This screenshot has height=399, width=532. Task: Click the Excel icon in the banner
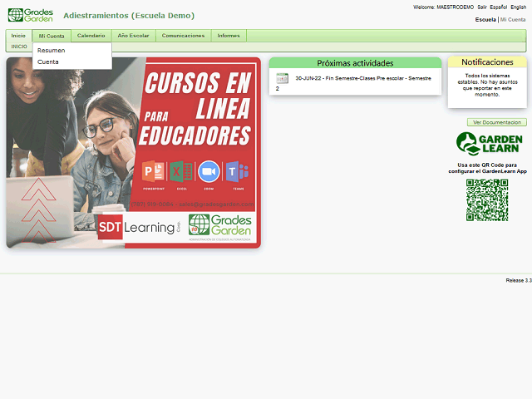pos(181,172)
